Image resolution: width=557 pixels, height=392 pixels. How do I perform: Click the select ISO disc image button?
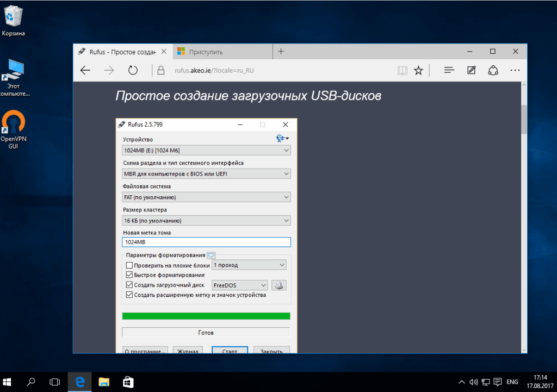pyautogui.click(x=279, y=285)
